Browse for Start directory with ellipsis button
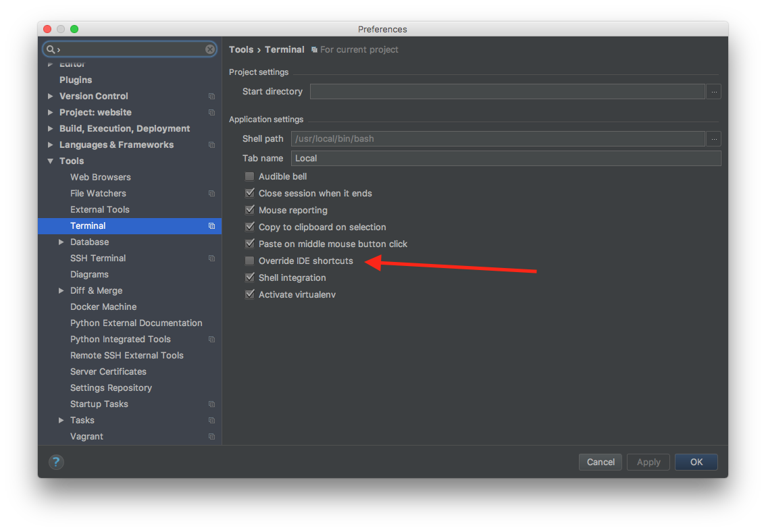Screen dimensions: 766x532 (714, 91)
